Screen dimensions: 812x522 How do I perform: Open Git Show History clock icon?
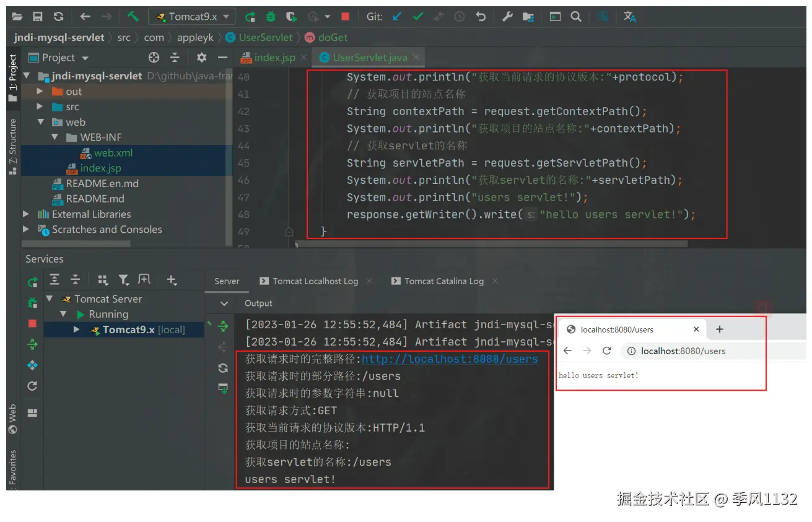pyautogui.click(x=459, y=17)
